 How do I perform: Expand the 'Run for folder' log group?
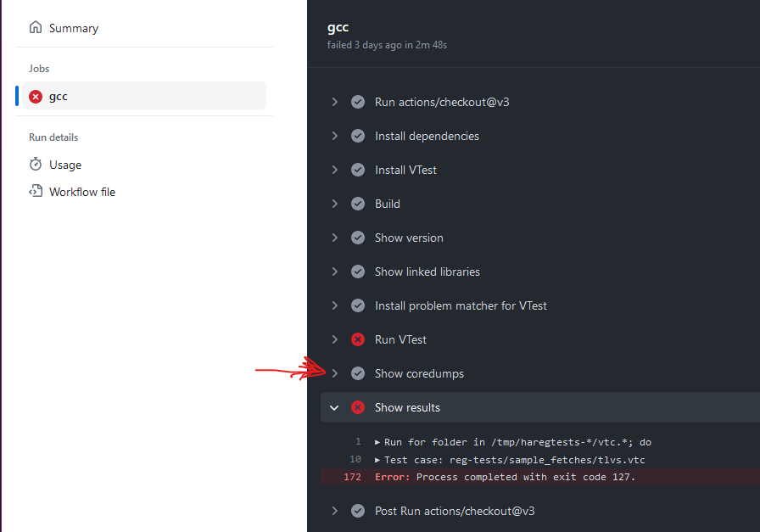[x=377, y=442]
